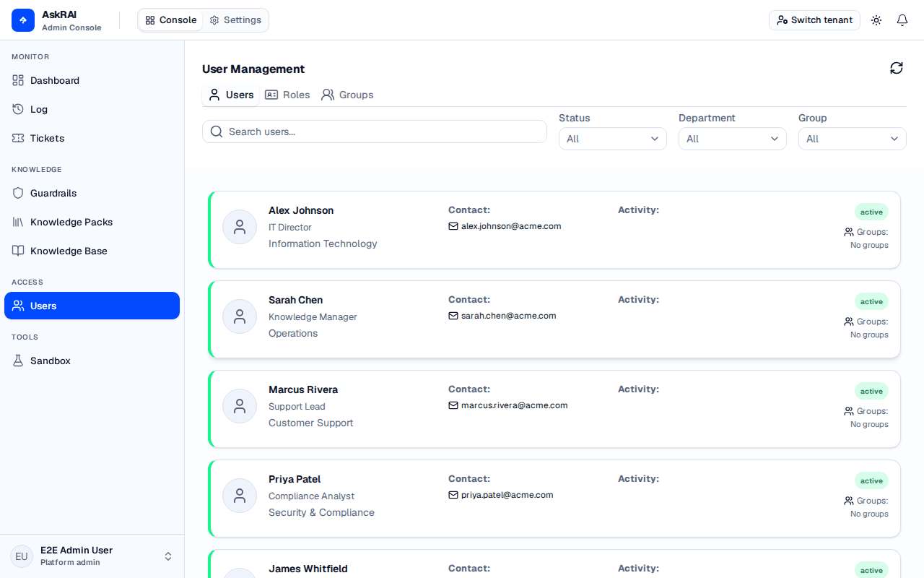Viewport: 924px width, 578px height.
Task: Click the Customer Support department text
Action: (311, 423)
